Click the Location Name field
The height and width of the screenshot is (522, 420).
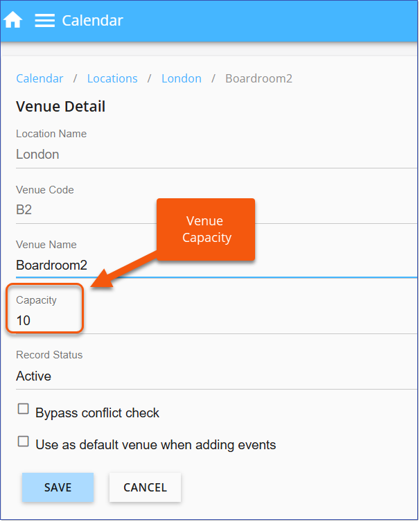coord(208,155)
